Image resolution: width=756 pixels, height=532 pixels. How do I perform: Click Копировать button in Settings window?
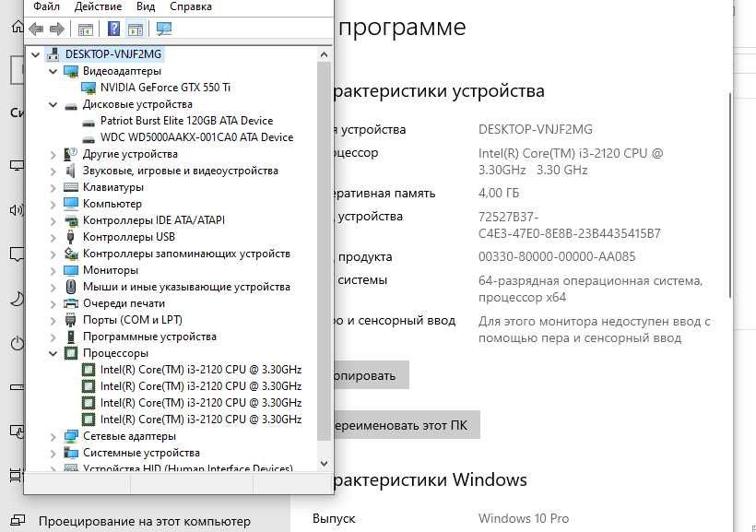point(371,375)
